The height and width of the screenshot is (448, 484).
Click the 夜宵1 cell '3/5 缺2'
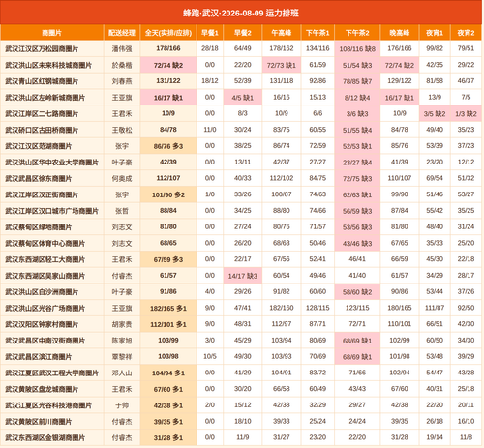tap(435, 114)
